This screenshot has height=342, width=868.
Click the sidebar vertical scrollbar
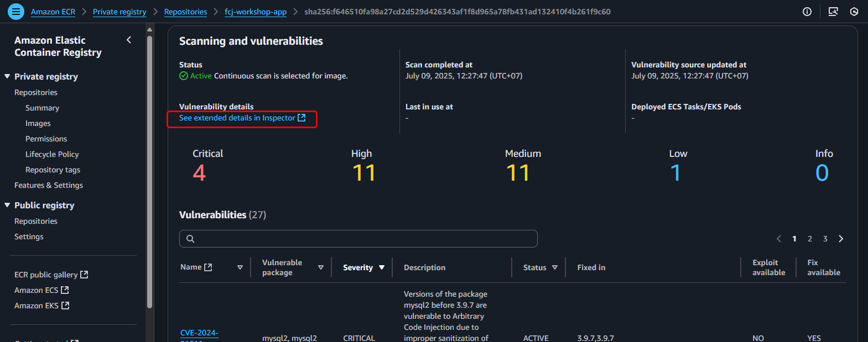coord(149,172)
